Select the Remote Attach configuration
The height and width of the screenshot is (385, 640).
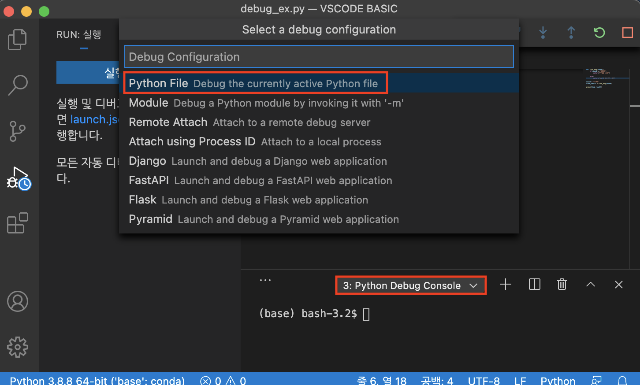click(319, 122)
